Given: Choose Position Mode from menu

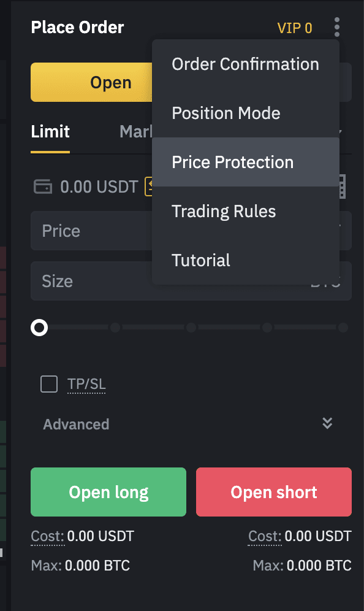Looking at the screenshot, I should click(246, 113).
